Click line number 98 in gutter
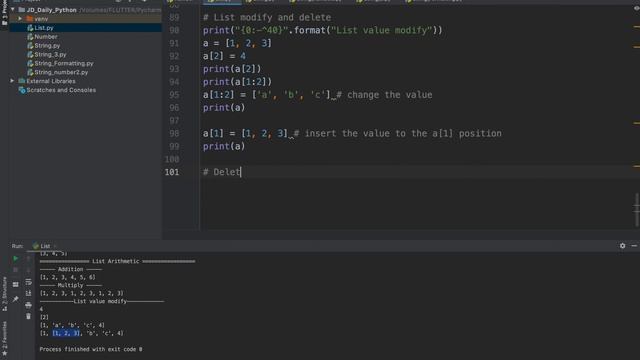 click(174, 133)
